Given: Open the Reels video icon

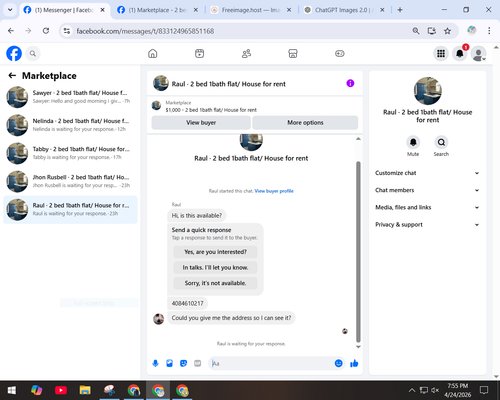Looking at the screenshot, I should tap(199, 53).
